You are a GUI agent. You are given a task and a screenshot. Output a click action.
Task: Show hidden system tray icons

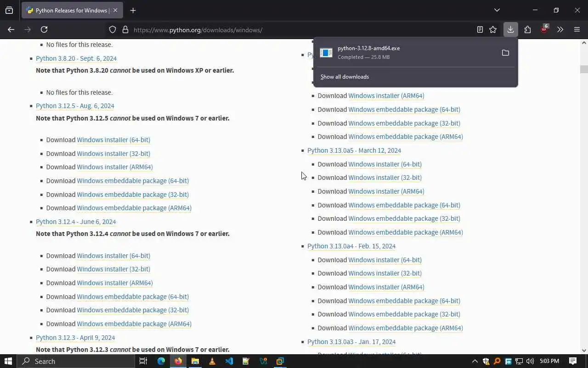click(x=475, y=361)
